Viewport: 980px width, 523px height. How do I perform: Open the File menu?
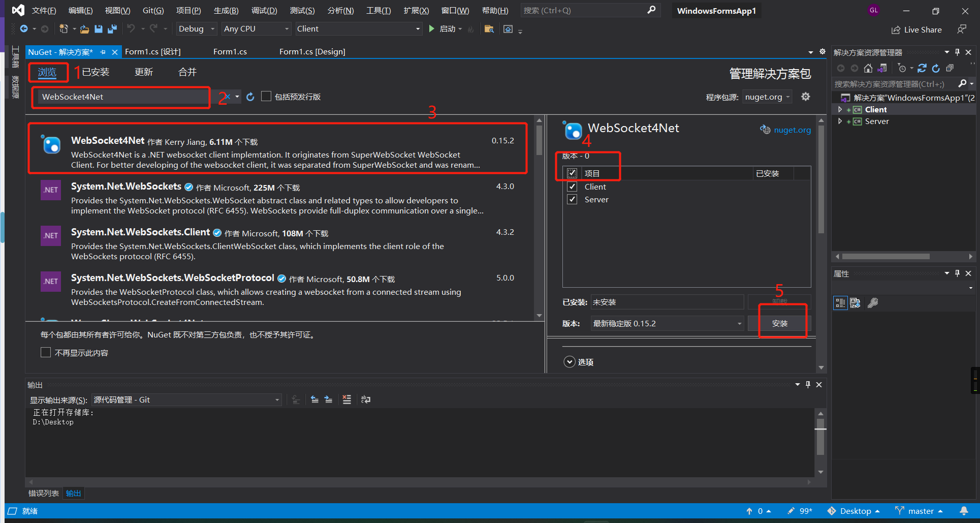coord(44,11)
